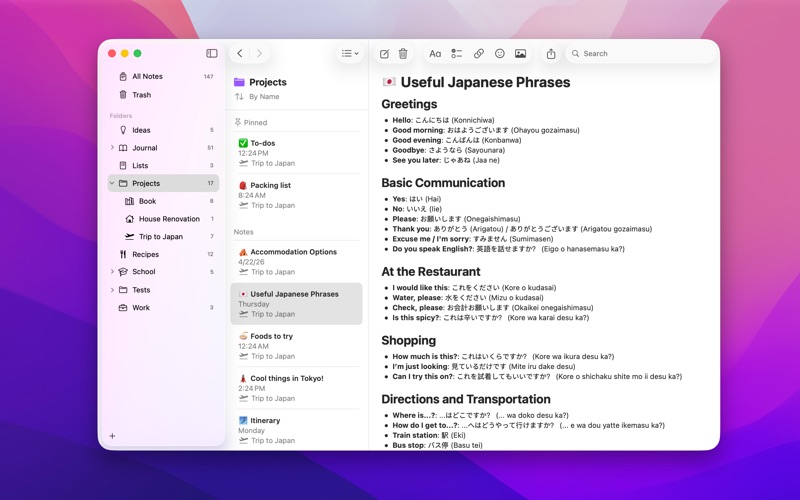Open the Journal folder
Image resolution: width=800 pixels, height=500 pixels.
click(163, 148)
